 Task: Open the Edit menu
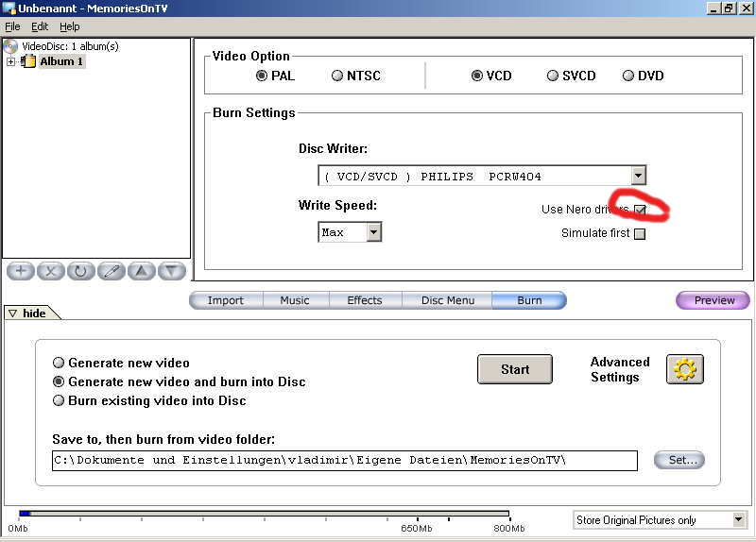(x=40, y=26)
